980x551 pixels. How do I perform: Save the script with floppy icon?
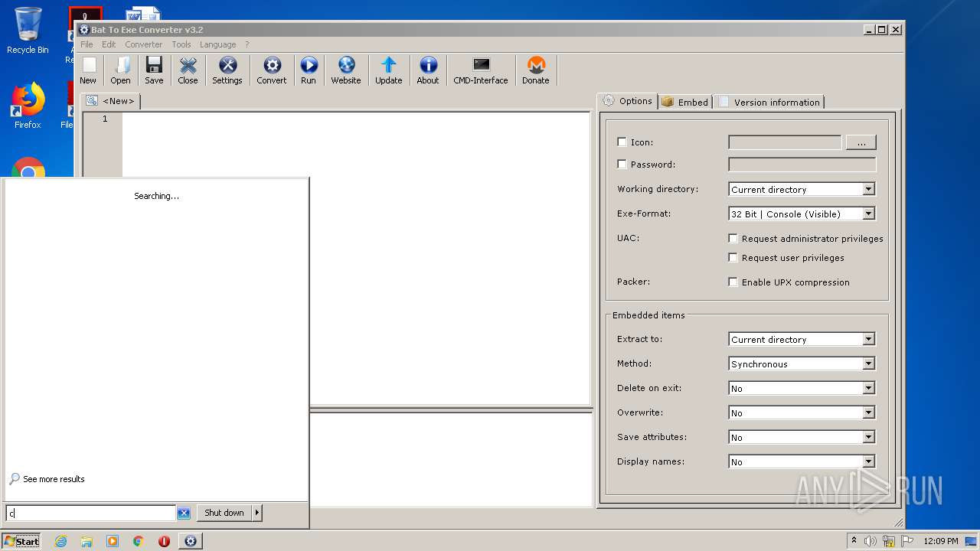point(154,70)
